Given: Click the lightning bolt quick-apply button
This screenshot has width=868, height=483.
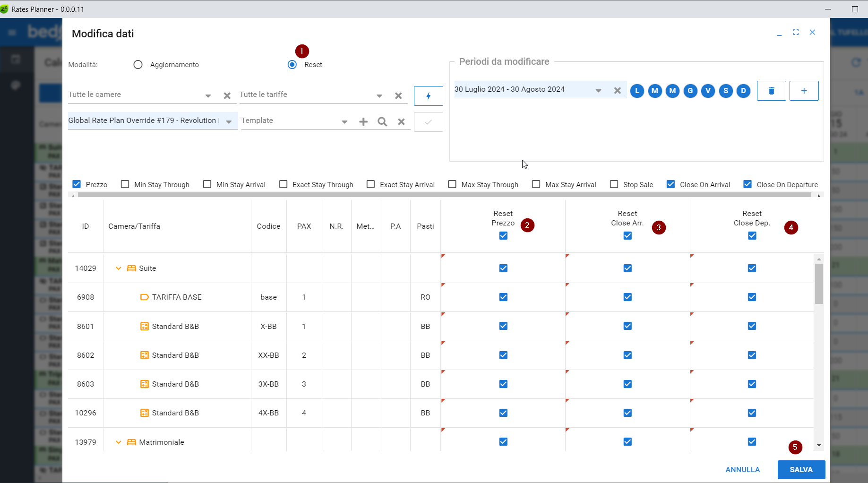Looking at the screenshot, I should click(428, 96).
